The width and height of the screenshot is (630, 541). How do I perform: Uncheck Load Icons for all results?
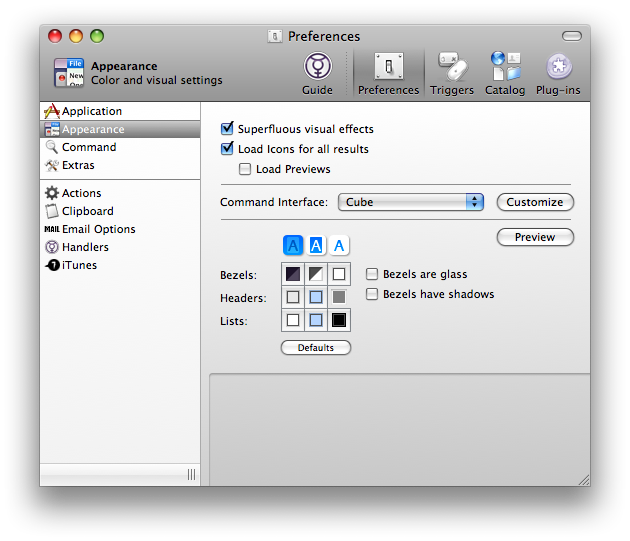[x=227, y=148]
